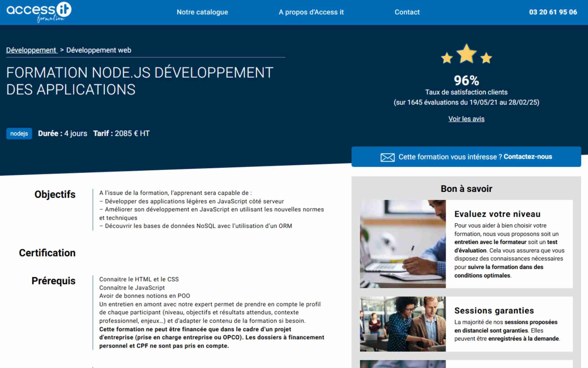Screen dimensions: 588x368
Task: Click 'Connaitre le HTML et le CSS' line
Action: [x=139, y=279]
